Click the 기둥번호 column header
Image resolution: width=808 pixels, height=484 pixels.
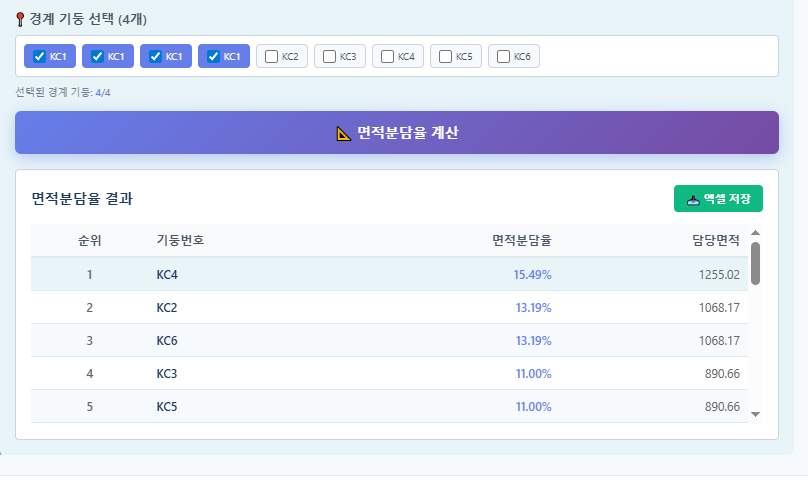click(x=181, y=240)
